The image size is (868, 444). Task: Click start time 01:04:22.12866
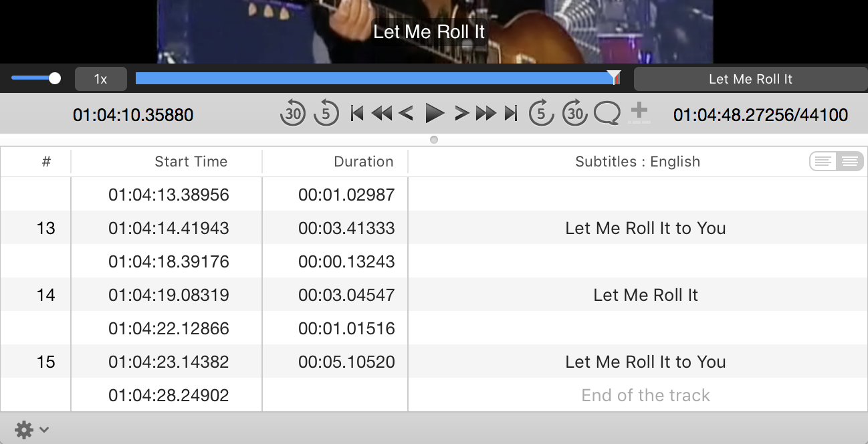pos(169,328)
